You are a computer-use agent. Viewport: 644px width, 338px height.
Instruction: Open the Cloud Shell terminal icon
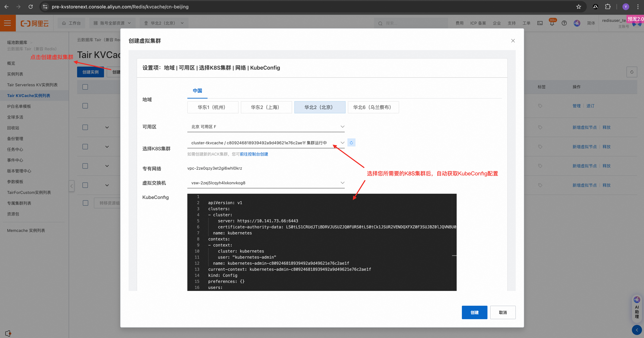[540, 23]
